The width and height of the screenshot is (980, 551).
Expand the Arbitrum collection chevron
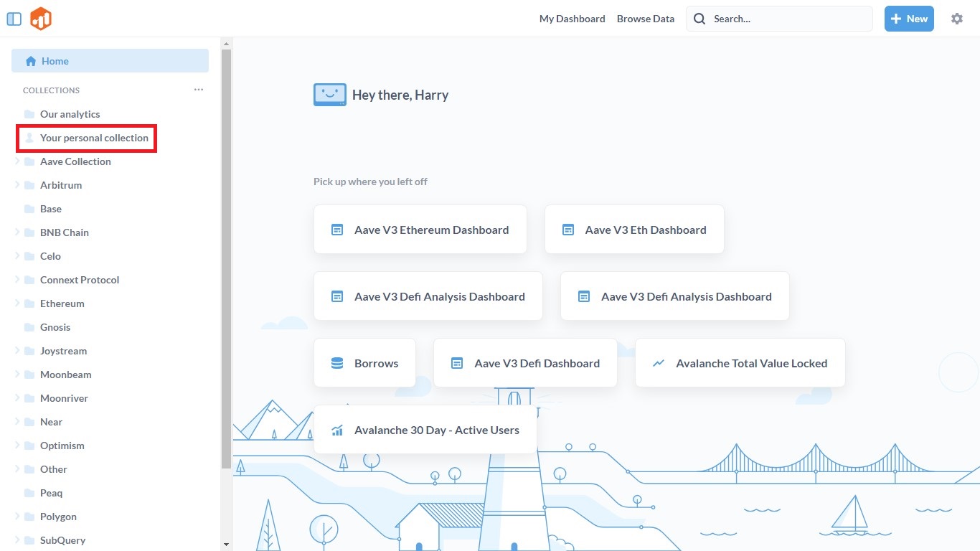pos(17,185)
